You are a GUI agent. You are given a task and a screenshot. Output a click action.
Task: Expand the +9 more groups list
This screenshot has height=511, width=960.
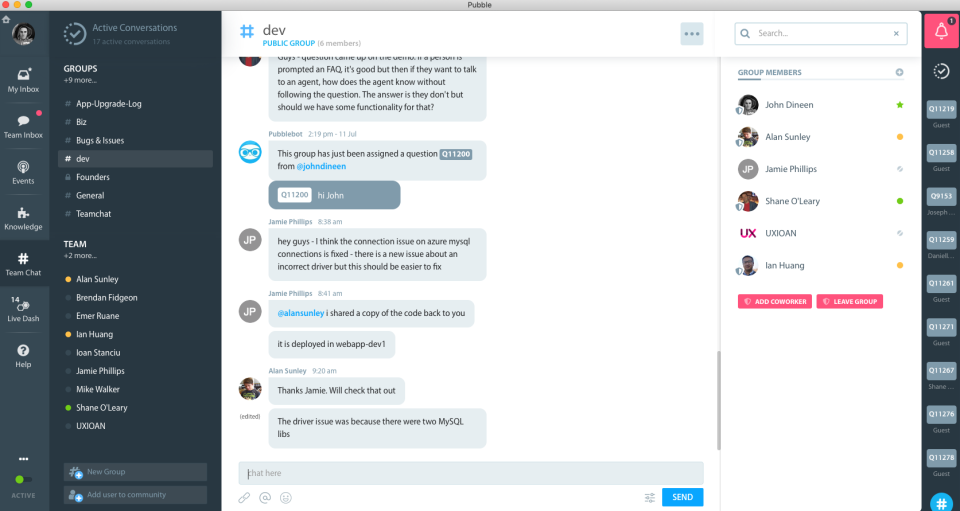[80, 80]
